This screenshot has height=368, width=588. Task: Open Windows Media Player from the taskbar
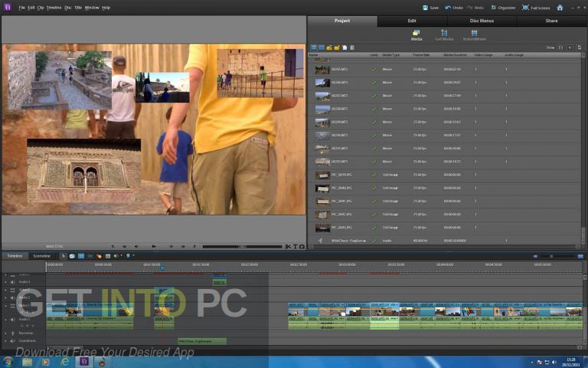pos(45,362)
